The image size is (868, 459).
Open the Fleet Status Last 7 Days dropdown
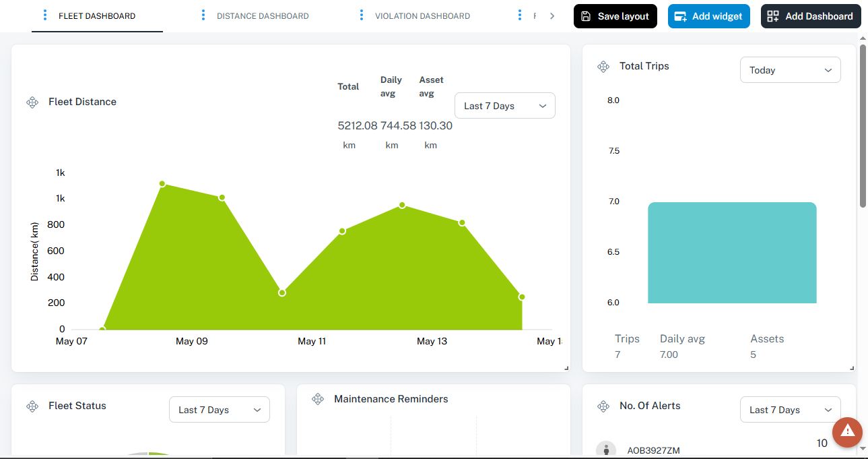pyautogui.click(x=219, y=409)
